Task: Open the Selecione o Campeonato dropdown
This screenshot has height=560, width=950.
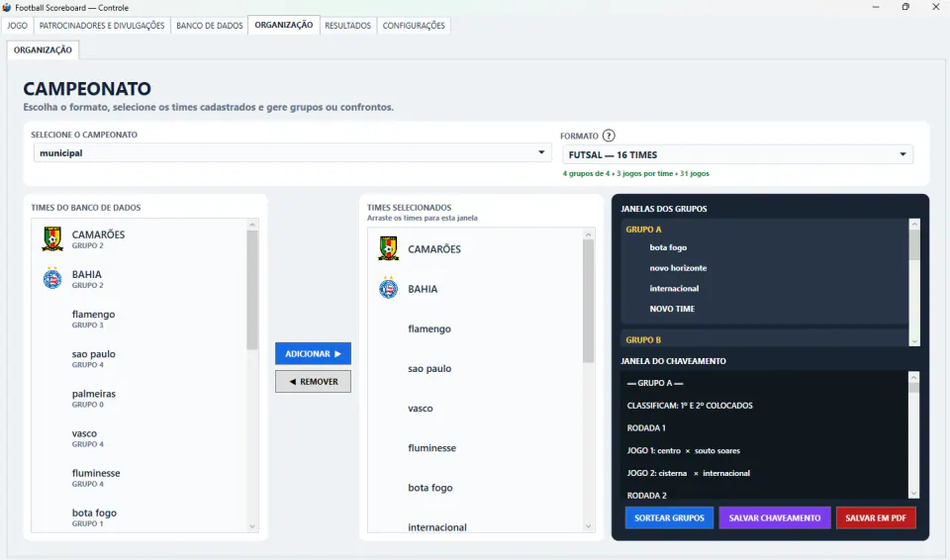Action: tap(292, 152)
